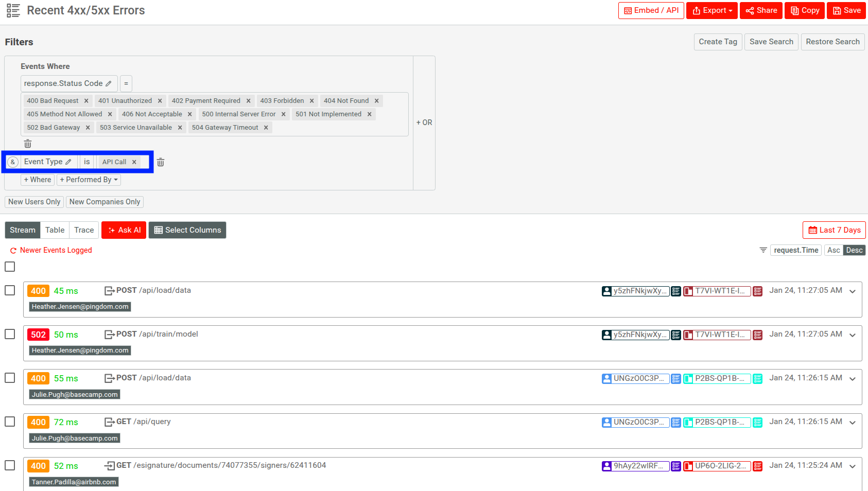Switch to the Table tab

tap(55, 230)
